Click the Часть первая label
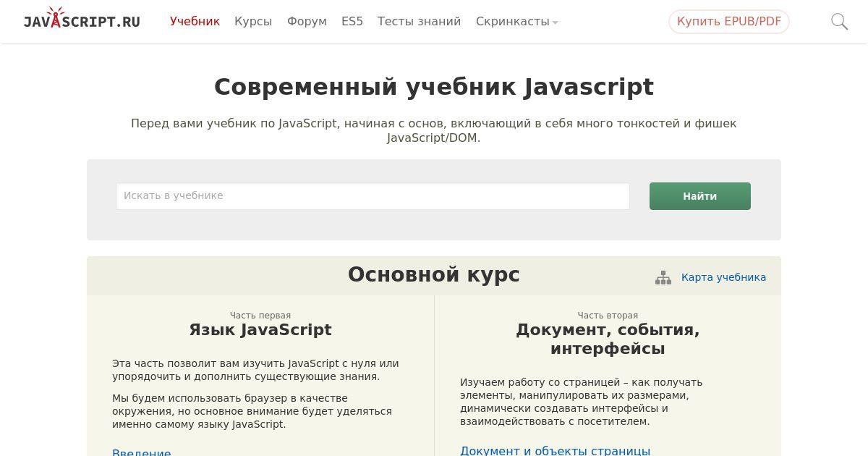The width and height of the screenshot is (868, 456). [260, 316]
